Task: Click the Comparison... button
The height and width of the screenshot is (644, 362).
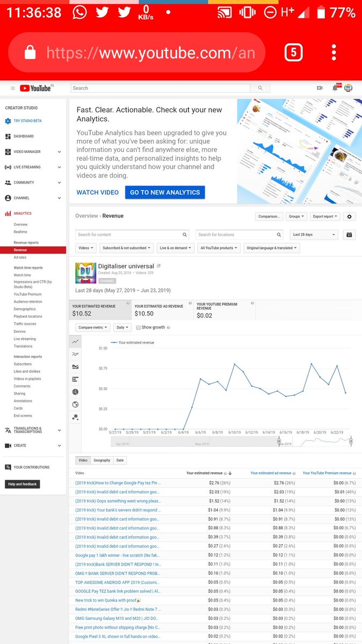Action: (x=269, y=216)
